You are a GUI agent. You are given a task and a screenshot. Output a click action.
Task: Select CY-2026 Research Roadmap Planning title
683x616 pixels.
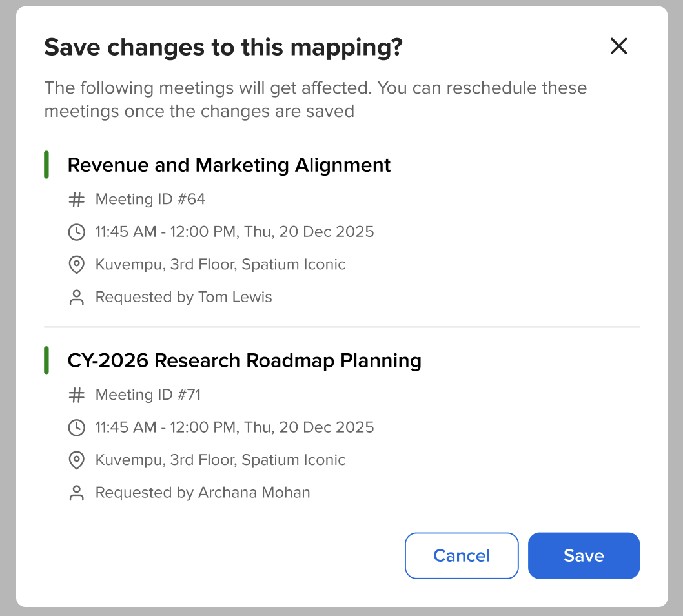pos(244,360)
